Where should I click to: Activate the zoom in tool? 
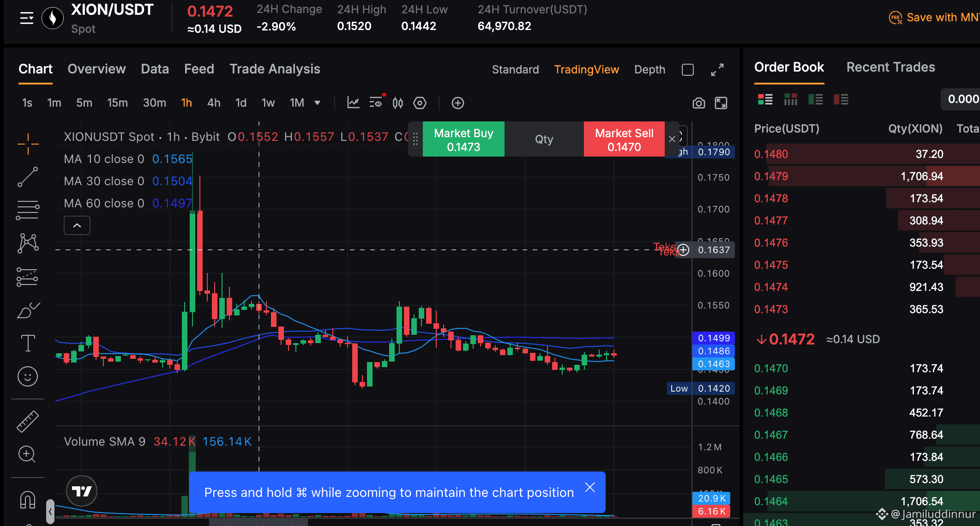point(27,454)
